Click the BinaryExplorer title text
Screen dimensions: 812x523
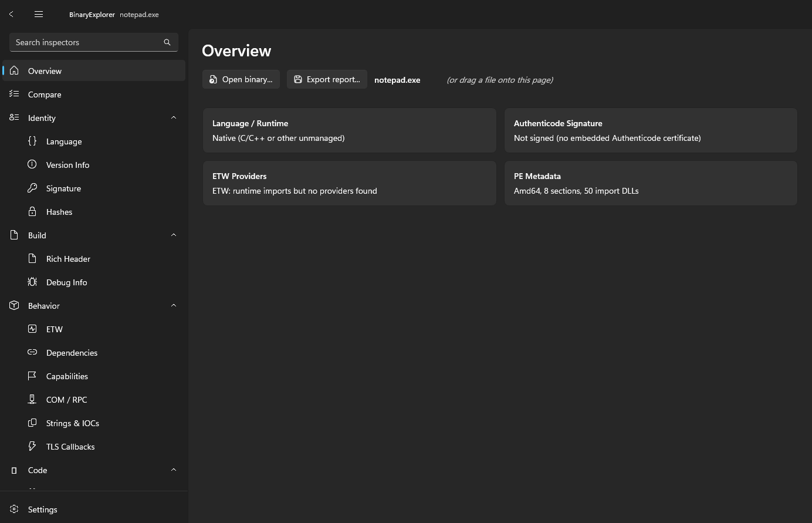92,15
